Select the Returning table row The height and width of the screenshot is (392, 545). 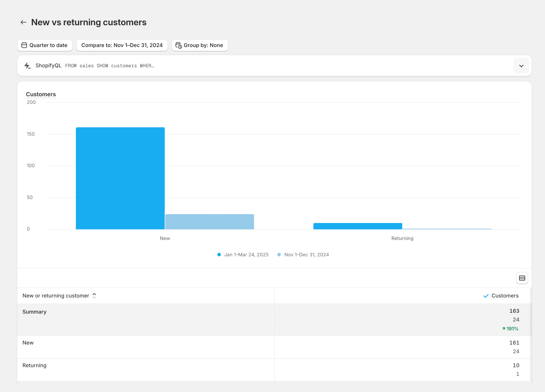coord(34,365)
